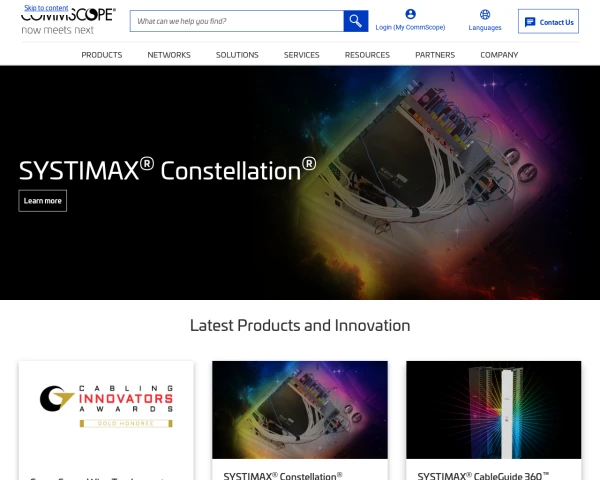Viewport: 600px width, 480px height.
Task: Click the magnifying glass search button
Action: (355, 21)
